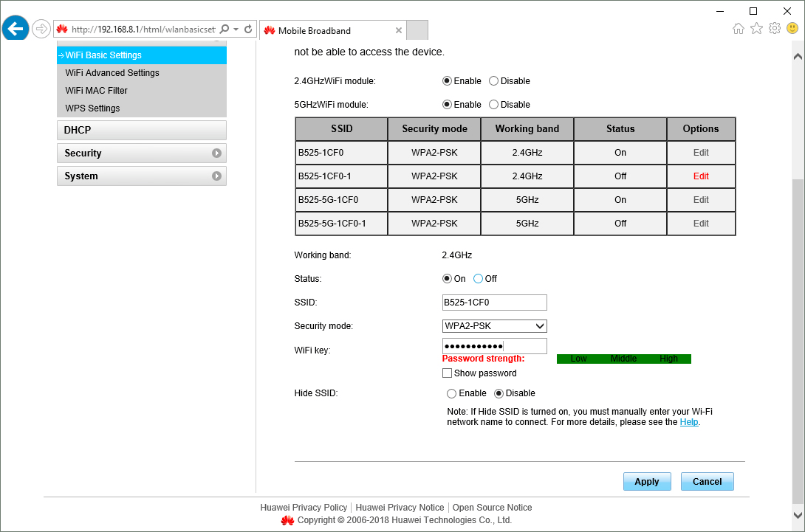Viewport: 805px width, 532px height.
Task: Open Favorites star icon
Action: coord(756,28)
